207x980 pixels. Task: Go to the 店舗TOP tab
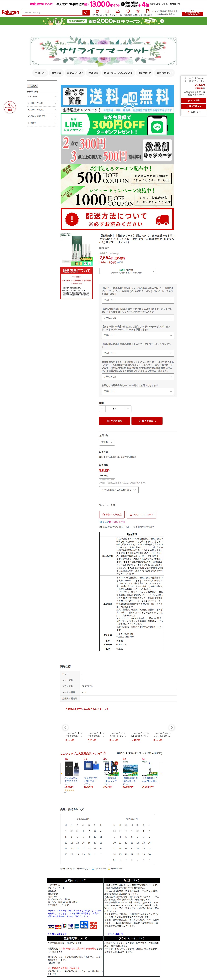40,73
